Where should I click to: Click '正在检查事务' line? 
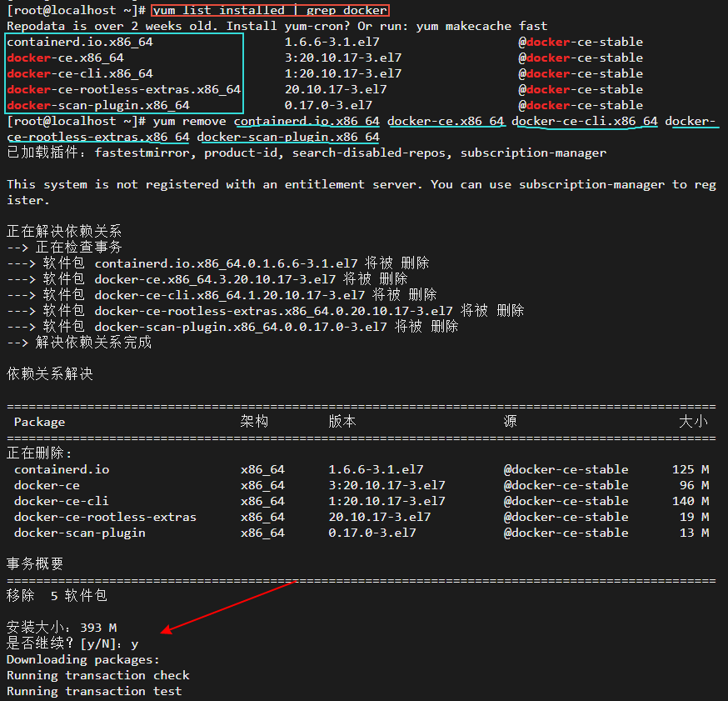pos(64,247)
